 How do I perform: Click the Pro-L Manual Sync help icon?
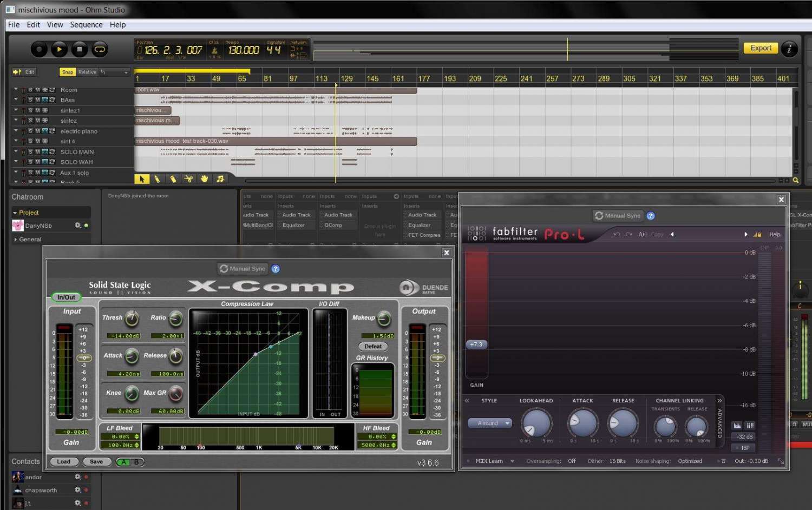(x=651, y=216)
